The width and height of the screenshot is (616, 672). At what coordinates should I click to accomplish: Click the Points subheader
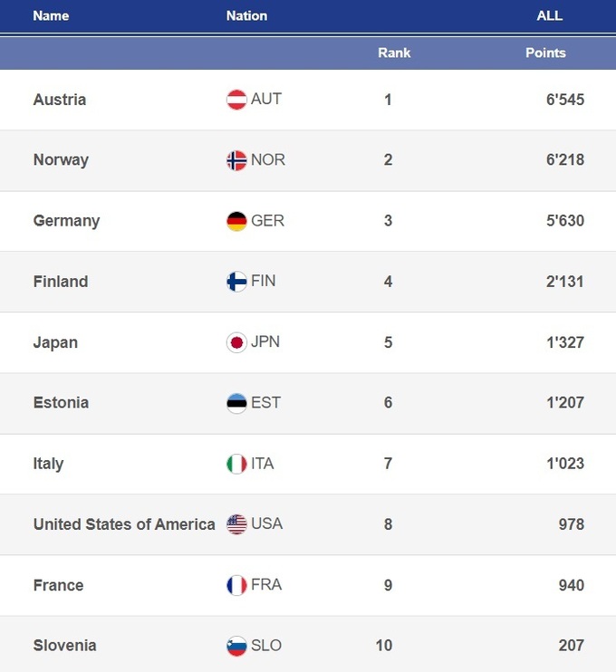pos(545,53)
